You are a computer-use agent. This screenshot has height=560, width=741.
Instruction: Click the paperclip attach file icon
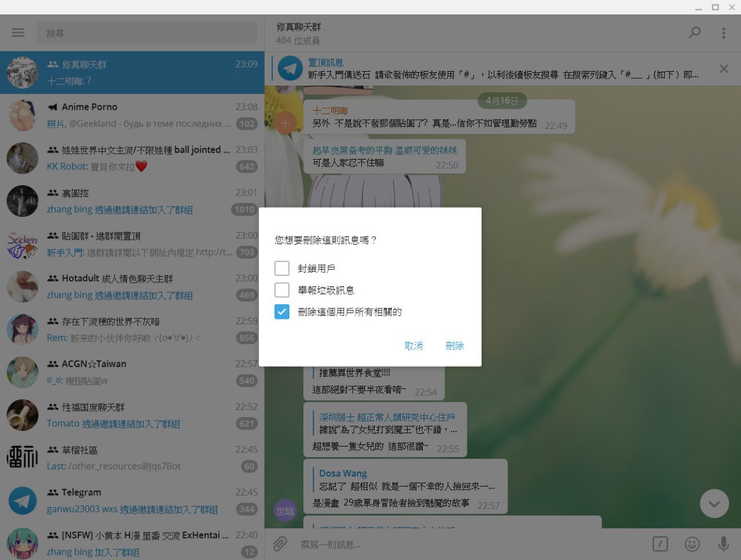click(280, 544)
